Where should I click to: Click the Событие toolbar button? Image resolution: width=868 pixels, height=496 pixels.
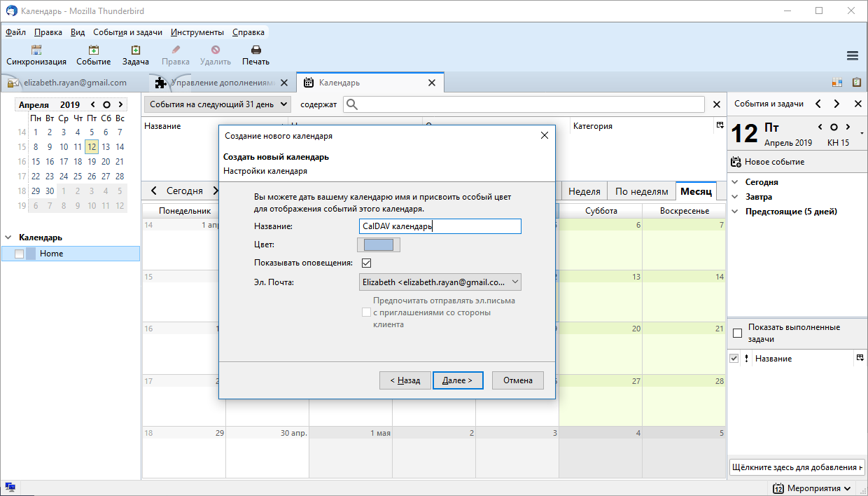(93, 55)
